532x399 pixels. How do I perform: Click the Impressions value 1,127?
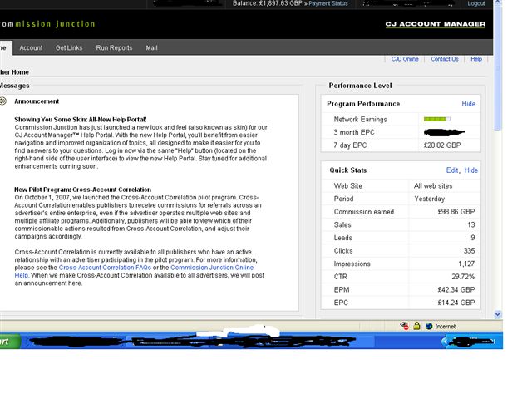[466, 264]
